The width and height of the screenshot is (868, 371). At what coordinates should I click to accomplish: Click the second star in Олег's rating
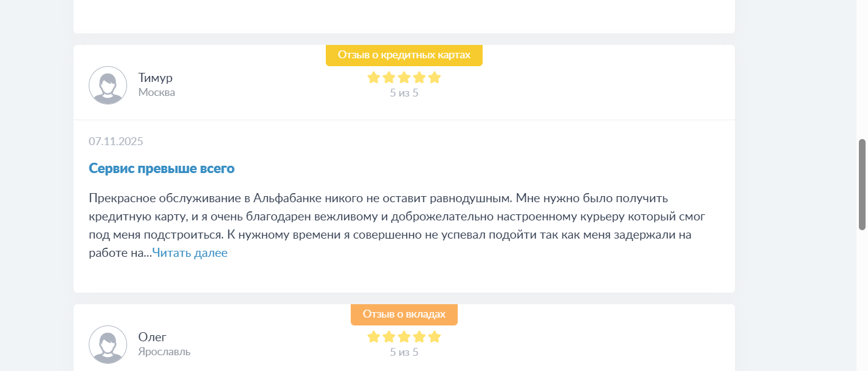[x=389, y=337]
